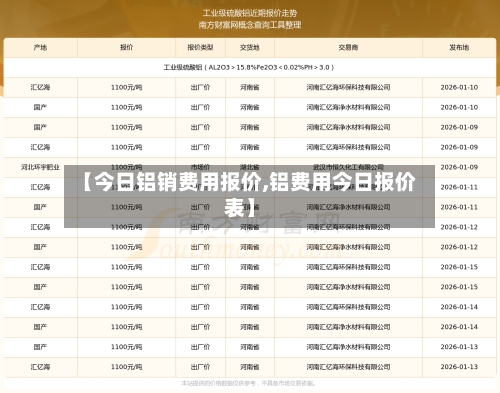Select the 河北环宇铝业 origin cell
This screenshot has width=500, height=393.
[x=40, y=167]
